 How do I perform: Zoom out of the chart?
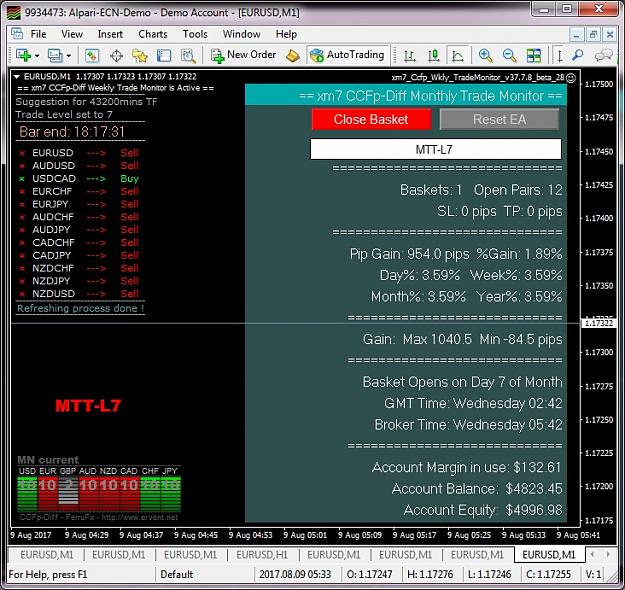pyautogui.click(x=509, y=55)
